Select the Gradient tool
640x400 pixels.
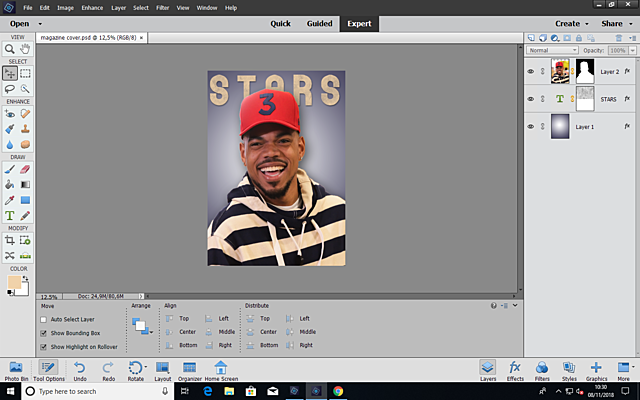coord(25,184)
